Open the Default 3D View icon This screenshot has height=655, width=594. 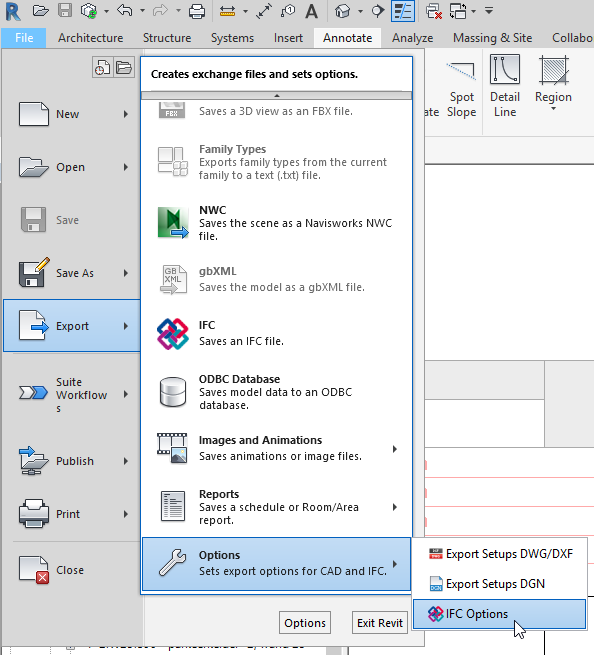tap(343, 11)
